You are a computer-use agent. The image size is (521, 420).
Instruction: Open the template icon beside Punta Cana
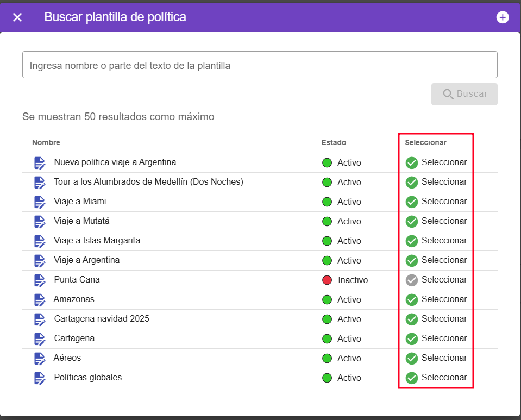tap(40, 280)
